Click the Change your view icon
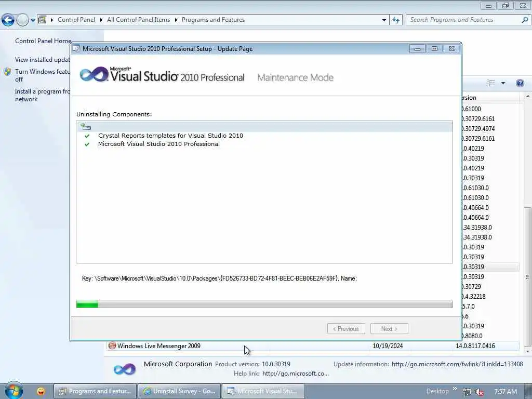 [x=490, y=83]
